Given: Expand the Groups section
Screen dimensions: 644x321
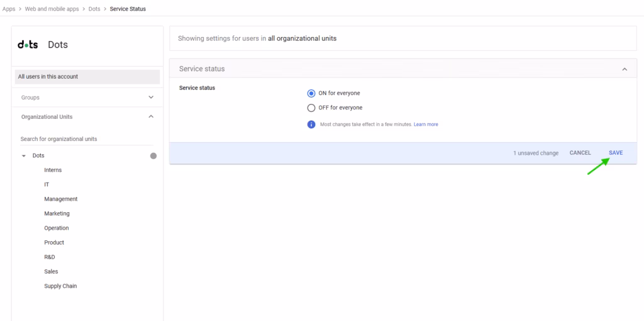Looking at the screenshot, I should click(151, 98).
